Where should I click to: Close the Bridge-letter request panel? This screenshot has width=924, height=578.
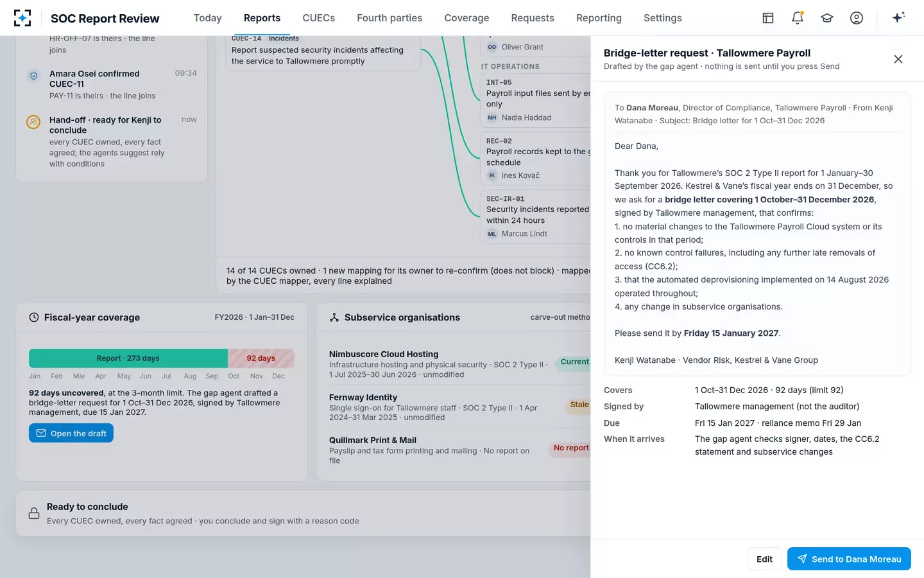coord(898,59)
